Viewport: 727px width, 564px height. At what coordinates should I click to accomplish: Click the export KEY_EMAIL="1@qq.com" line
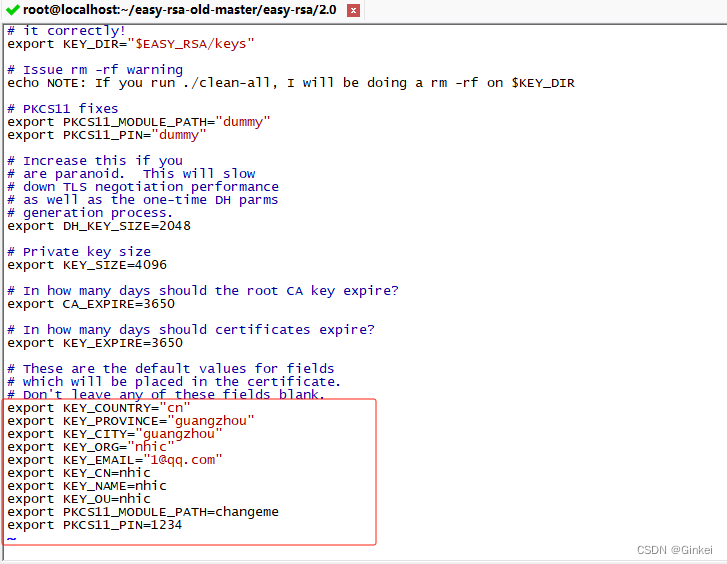pos(115,460)
